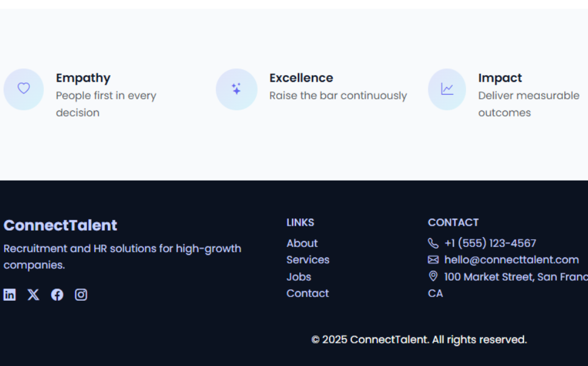Click the Empathy heart icon
This screenshot has width=588, height=366.
point(24,89)
